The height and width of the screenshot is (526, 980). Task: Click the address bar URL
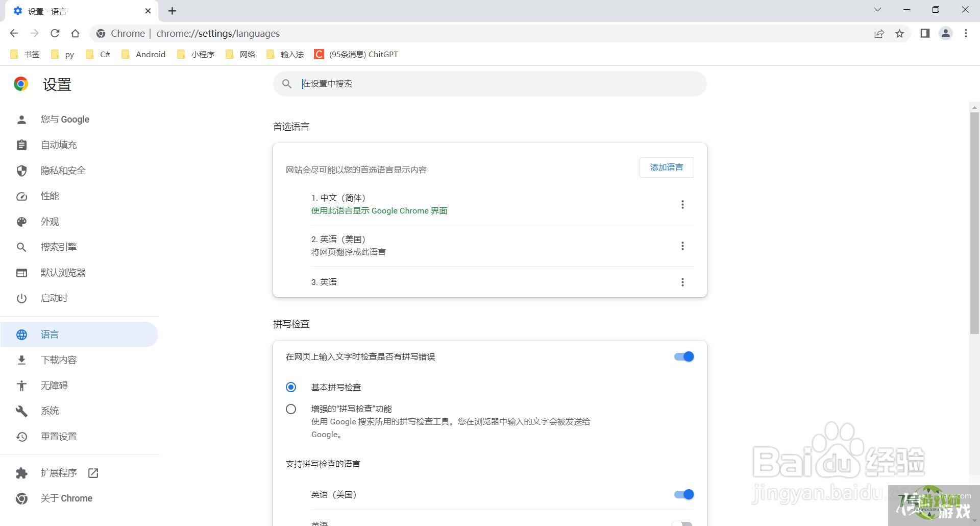point(218,34)
